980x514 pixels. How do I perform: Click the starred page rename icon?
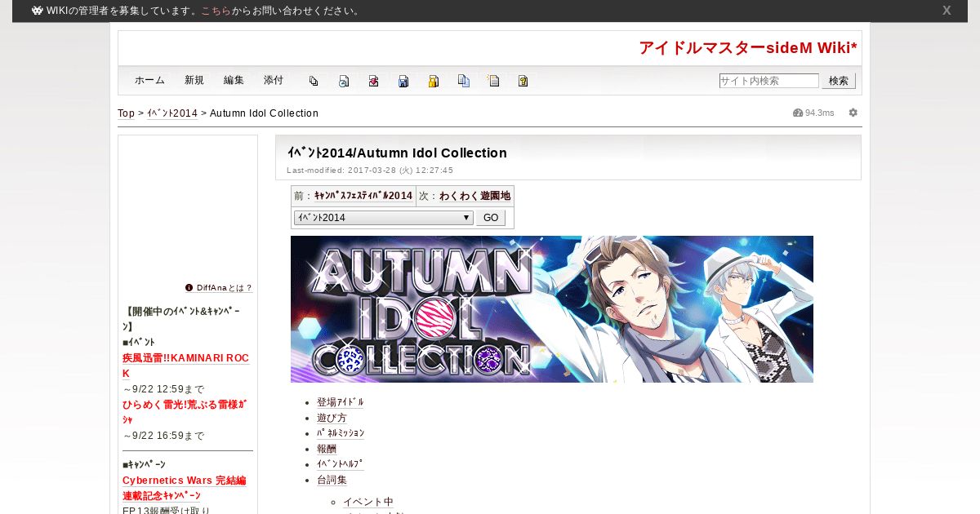point(493,81)
